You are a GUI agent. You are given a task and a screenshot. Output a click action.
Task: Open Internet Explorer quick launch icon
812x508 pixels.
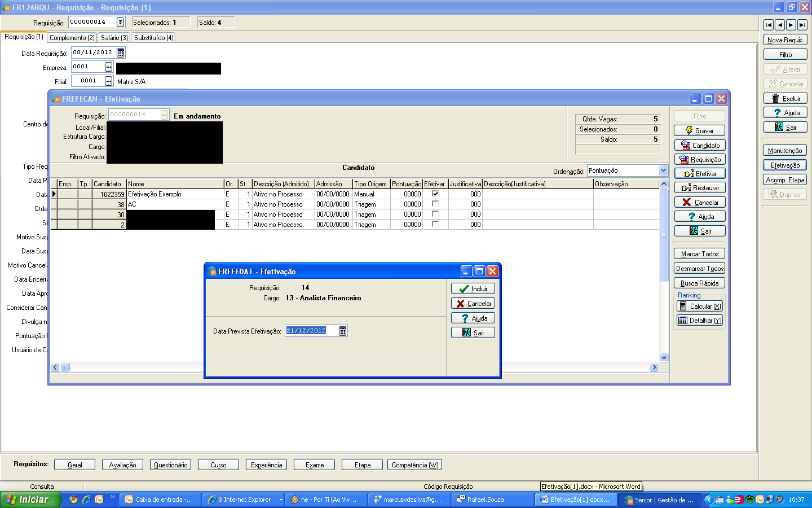(86, 500)
